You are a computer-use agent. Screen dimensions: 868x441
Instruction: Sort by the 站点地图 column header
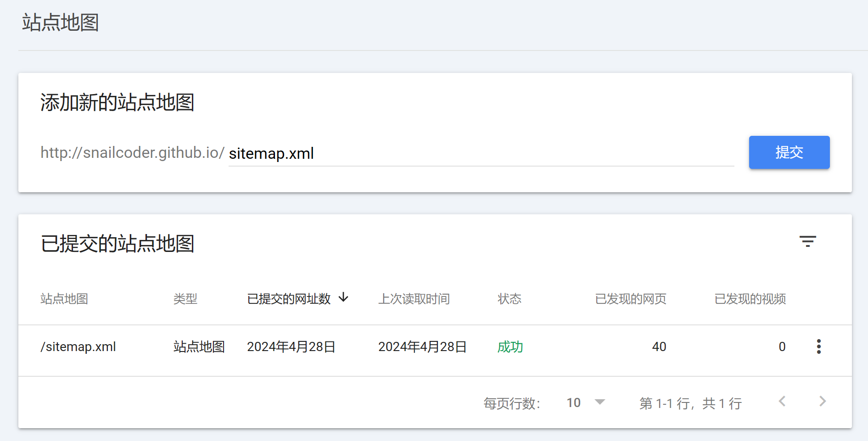(x=64, y=299)
